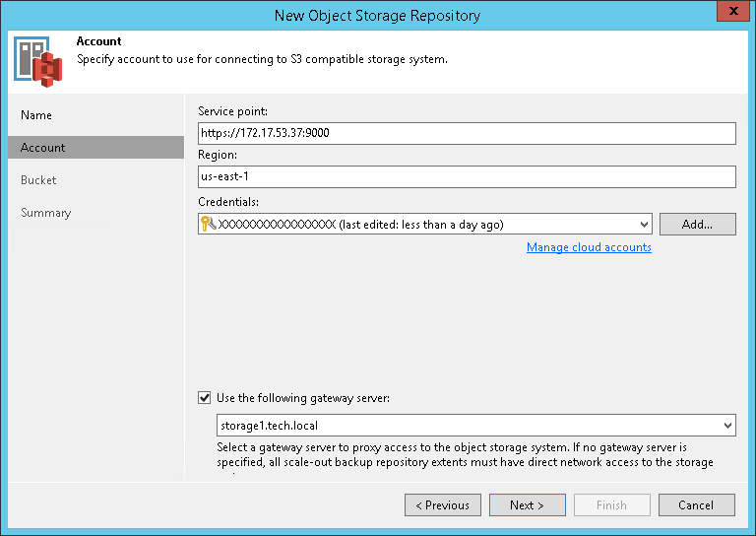Viewport: 756px width, 536px height.
Task: Click inside the Region text field
Action: point(467,176)
